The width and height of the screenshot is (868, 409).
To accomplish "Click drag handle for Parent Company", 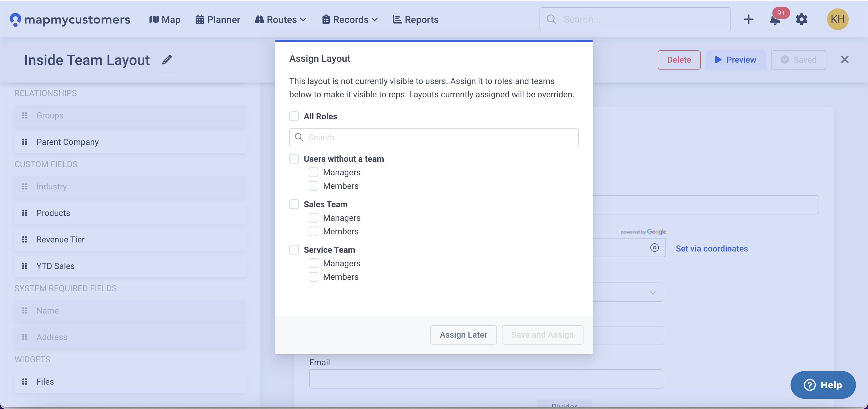I will click(24, 142).
